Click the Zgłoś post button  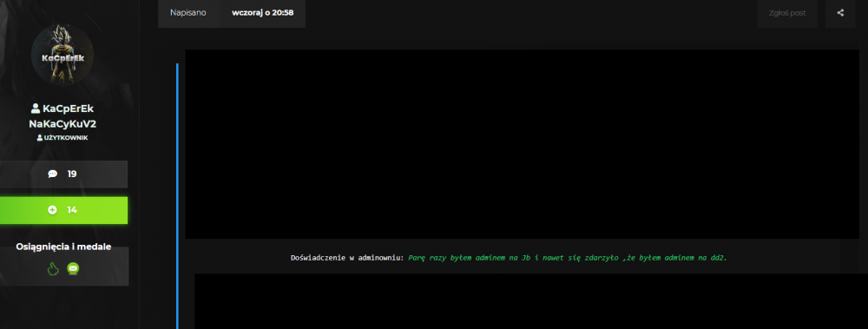787,13
